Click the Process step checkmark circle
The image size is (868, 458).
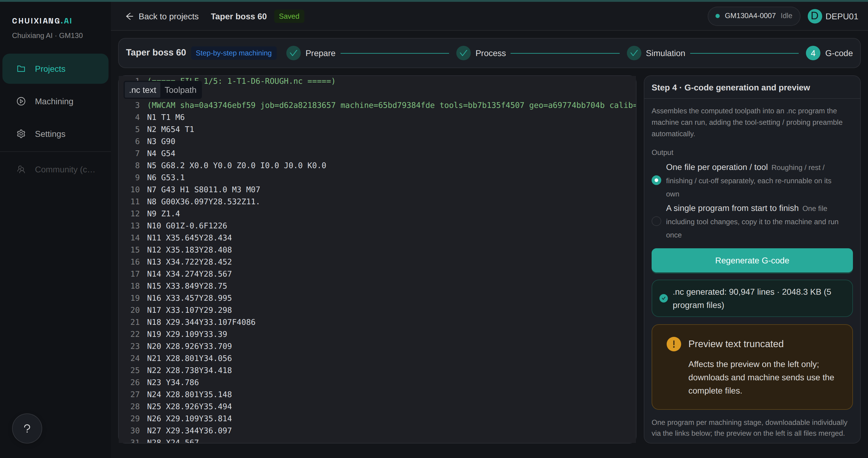click(x=463, y=53)
